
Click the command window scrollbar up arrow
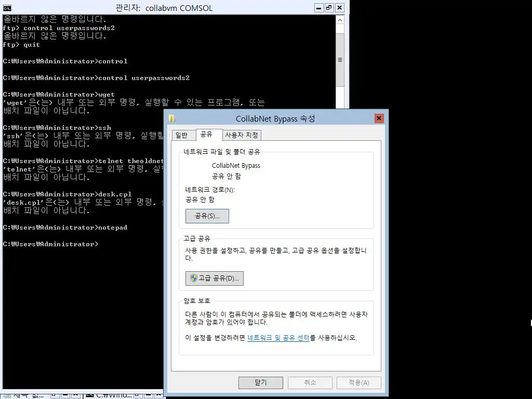(x=340, y=20)
